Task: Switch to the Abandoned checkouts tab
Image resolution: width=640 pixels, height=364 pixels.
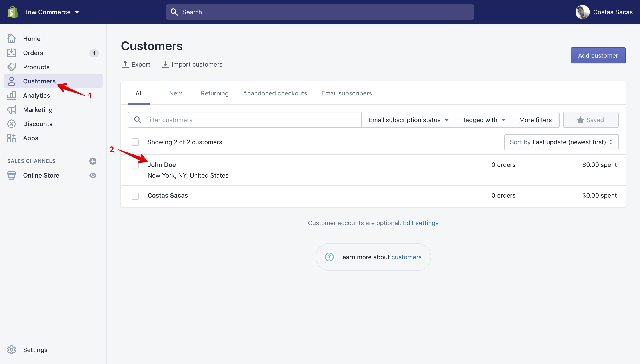Action: point(275,93)
